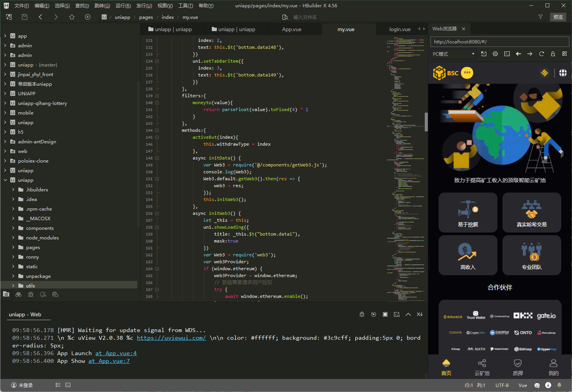572x392 pixels.
Task: Click the Save file icon in toolbar
Action: 25,17
